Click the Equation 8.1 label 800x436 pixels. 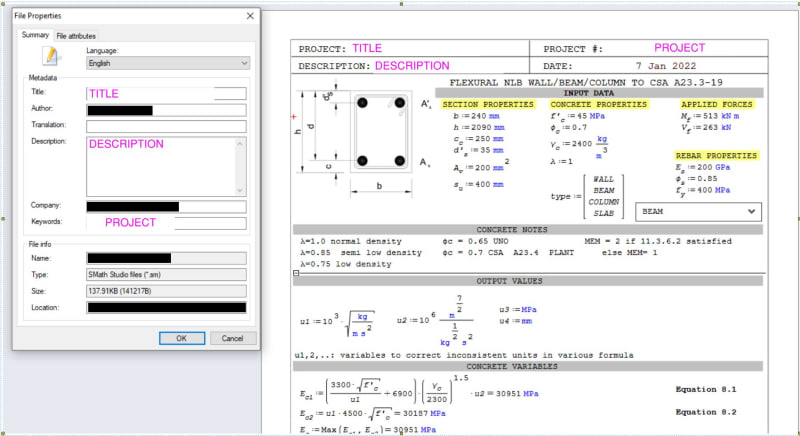pyautogui.click(x=706, y=390)
